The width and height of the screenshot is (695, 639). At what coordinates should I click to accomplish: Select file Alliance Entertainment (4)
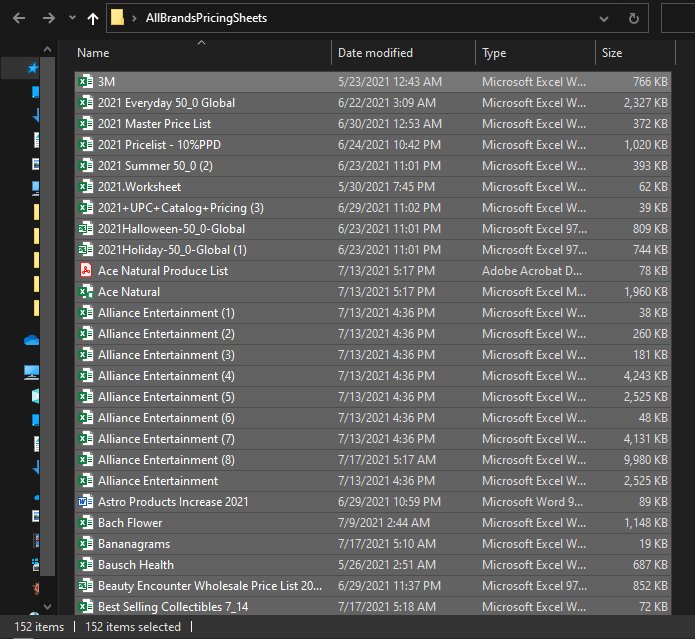373,376
